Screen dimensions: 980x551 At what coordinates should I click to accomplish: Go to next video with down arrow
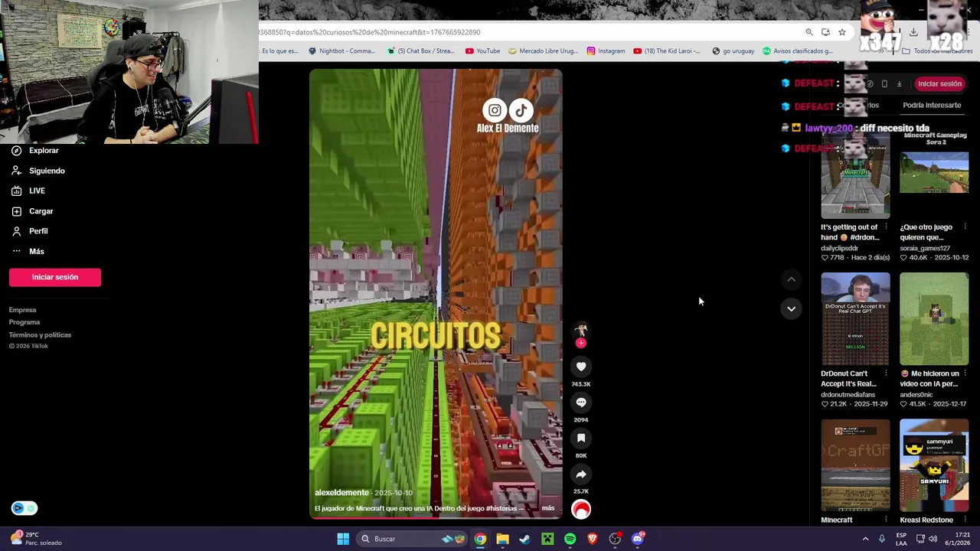pyautogui.click(x=791, y=309)
